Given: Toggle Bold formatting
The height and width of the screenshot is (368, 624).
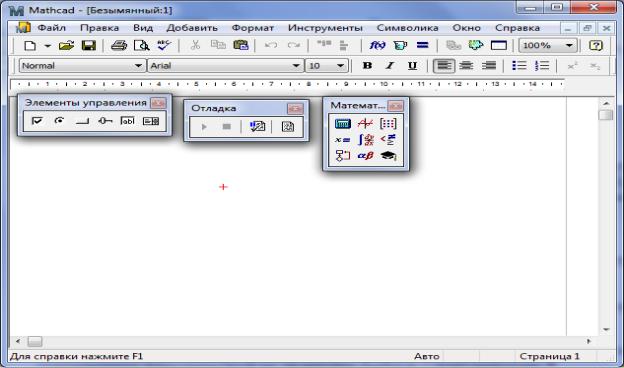Looking at the screenshot, I should (x=367, y=66).
